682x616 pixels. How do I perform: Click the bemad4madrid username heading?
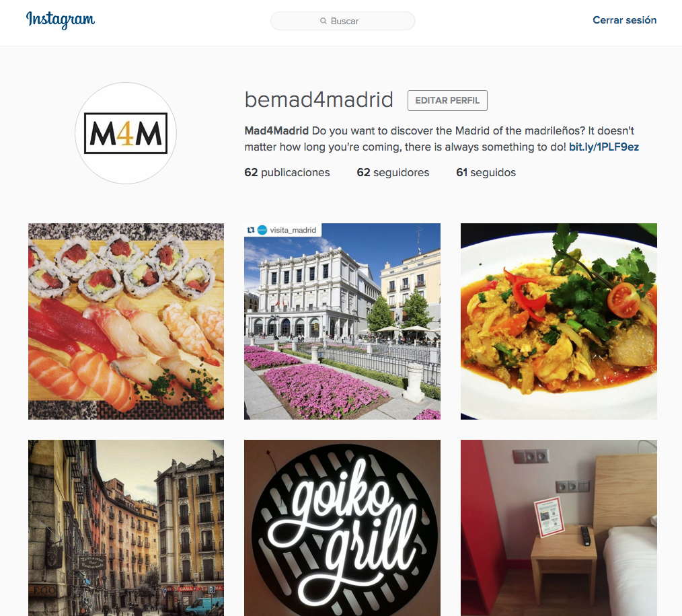click(x=319, y=100)
